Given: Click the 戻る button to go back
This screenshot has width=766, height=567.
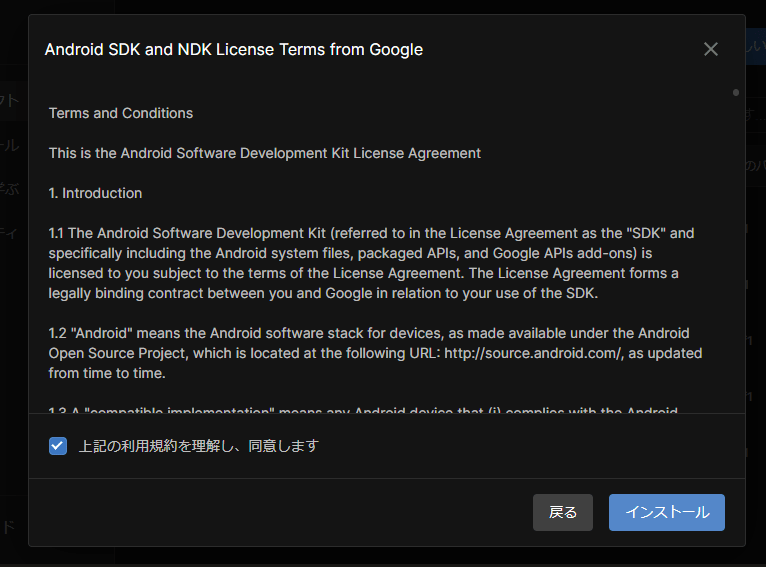Looking at the screenshot, I should (563, 512).
